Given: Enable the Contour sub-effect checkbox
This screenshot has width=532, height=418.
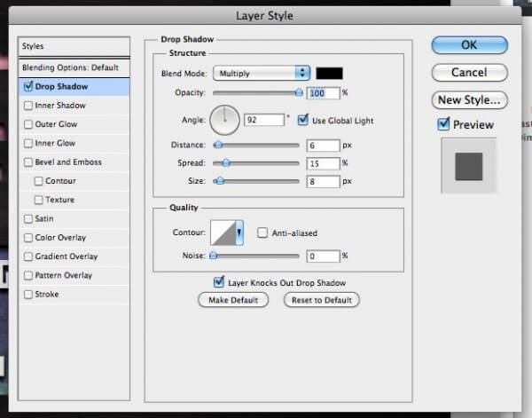Looking at the screenshot, I should [x=39, y=181].
